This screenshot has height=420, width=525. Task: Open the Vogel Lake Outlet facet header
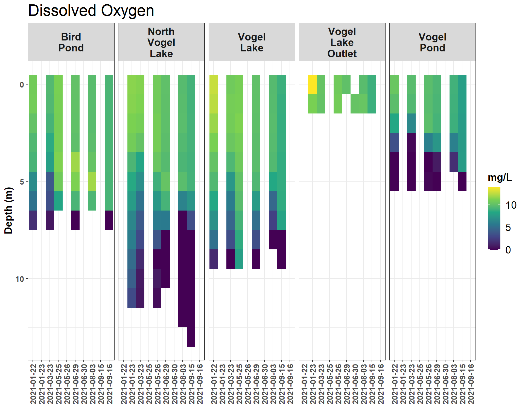342,42
